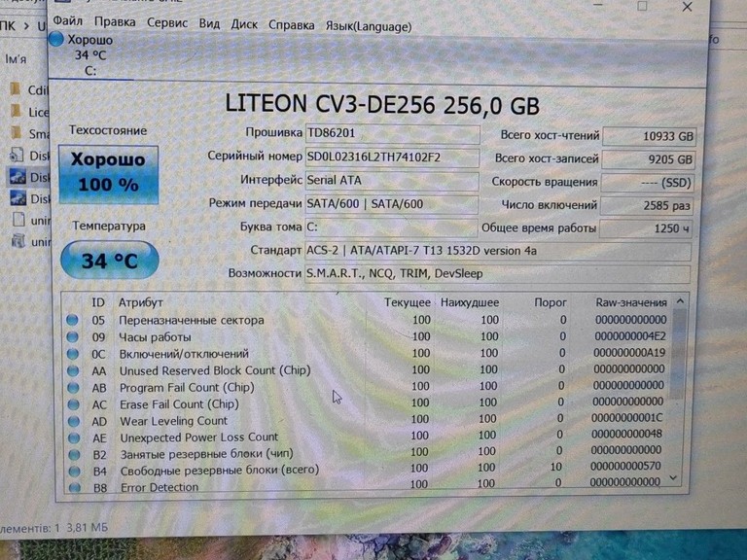Open the Сервис menu

pos(167,23)
